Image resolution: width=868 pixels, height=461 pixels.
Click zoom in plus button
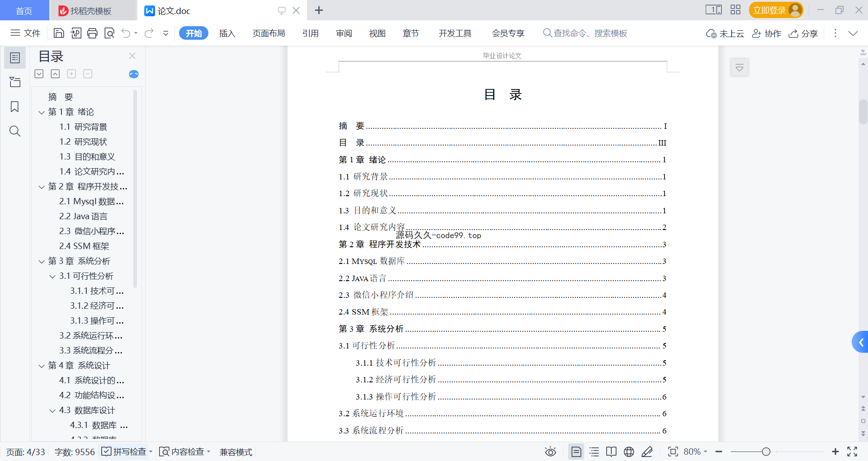835,452
